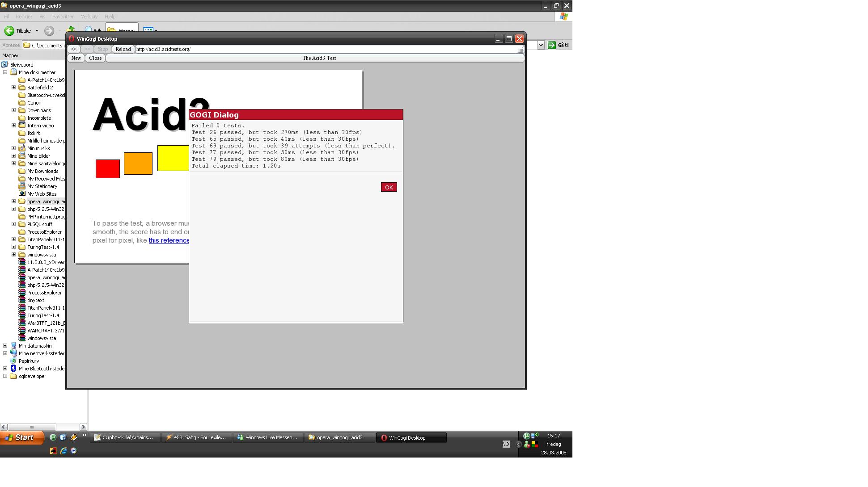The width and height of the screenshot is (868, 487).
Task: Select the Intern video folder icon
Action: pyautogui.click(x=22, y=126)
